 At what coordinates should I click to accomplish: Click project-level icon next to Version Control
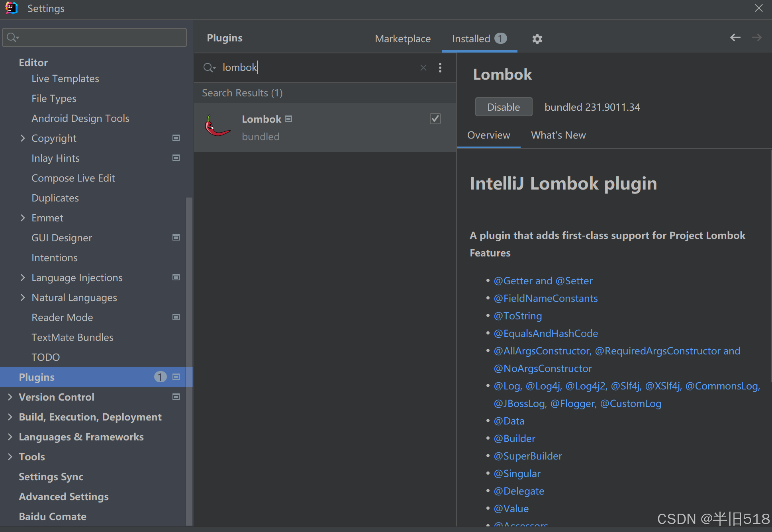click(x=176, y=397)
